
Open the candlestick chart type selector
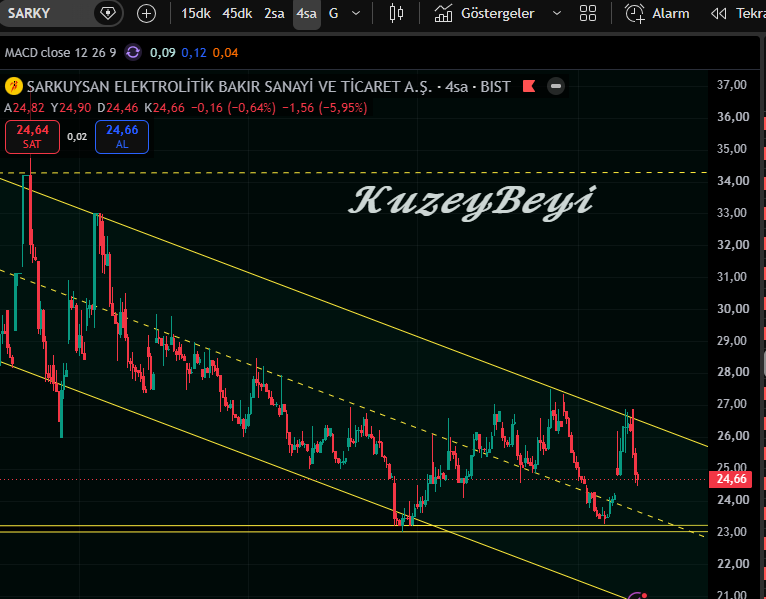(x=396, y=13)
